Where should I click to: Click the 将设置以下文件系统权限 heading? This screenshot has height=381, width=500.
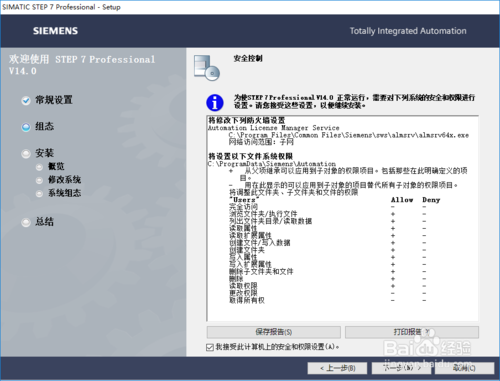(251, 156)
